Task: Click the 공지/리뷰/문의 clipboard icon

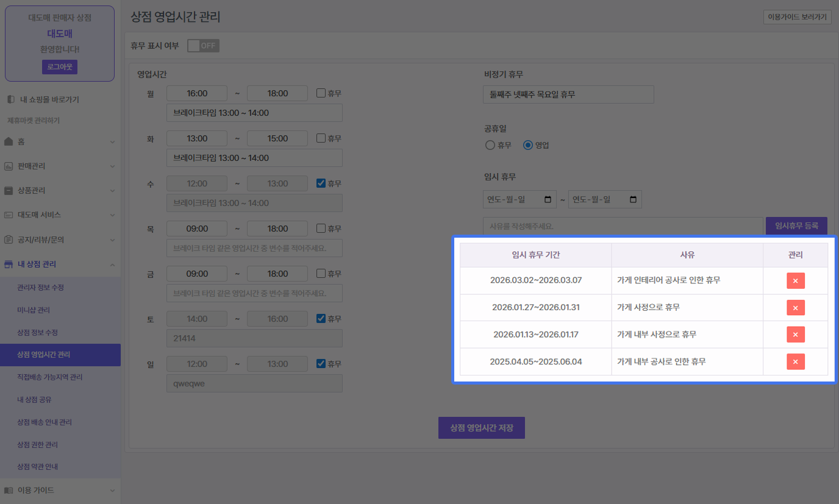Action: (9, 240)
